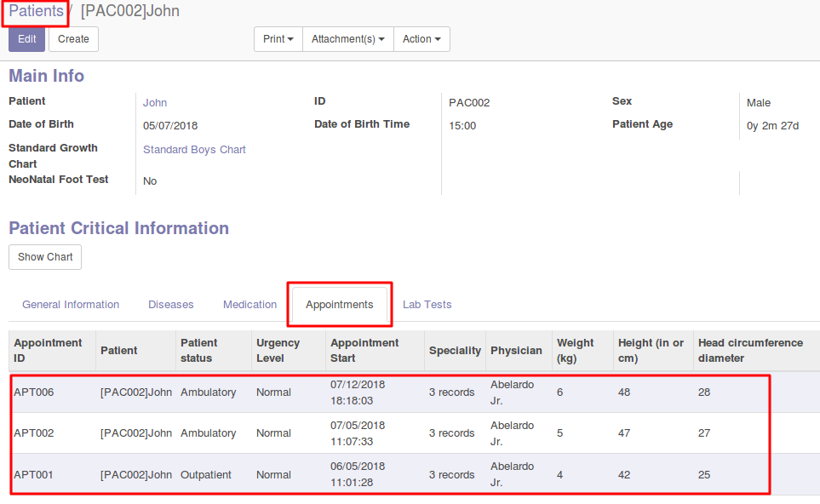This screenshot has width=820, height=504.
Task: Click Ambulatory status in APT006 row
Action: 208,392
